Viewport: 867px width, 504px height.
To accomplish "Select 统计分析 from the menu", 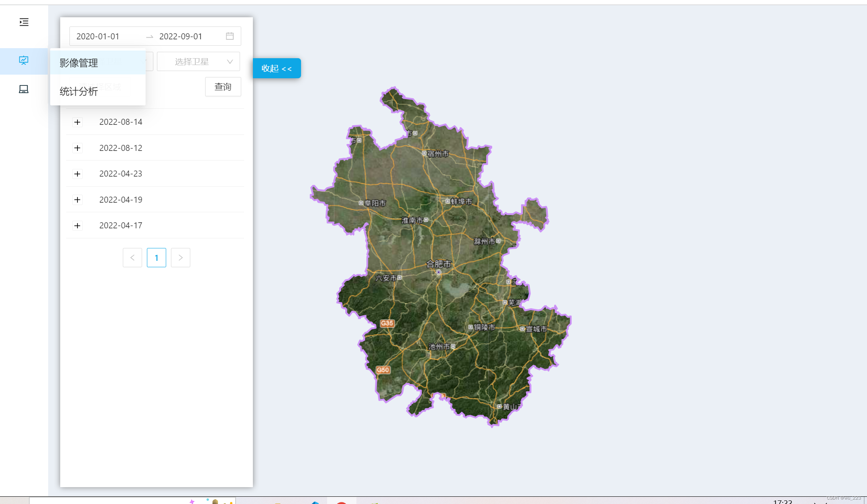I will 78,91.
